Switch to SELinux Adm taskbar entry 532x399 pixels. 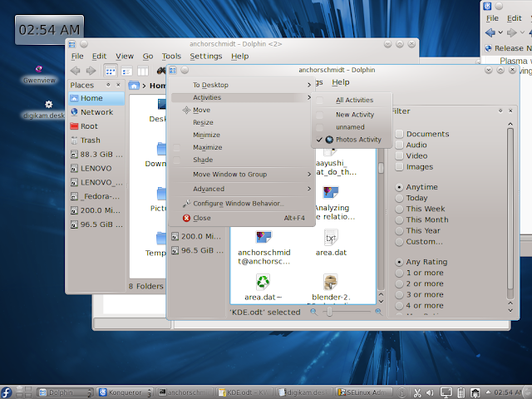(x=364, y=392)
